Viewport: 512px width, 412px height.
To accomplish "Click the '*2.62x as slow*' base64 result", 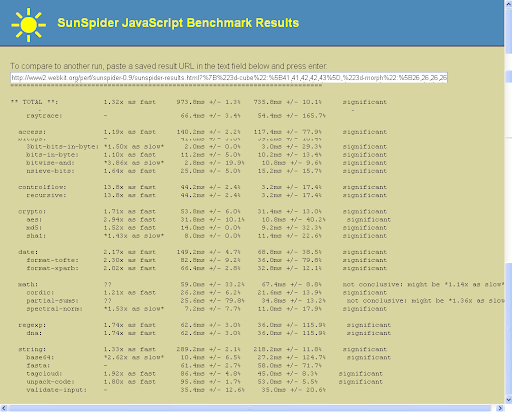I will click(134, 357).
